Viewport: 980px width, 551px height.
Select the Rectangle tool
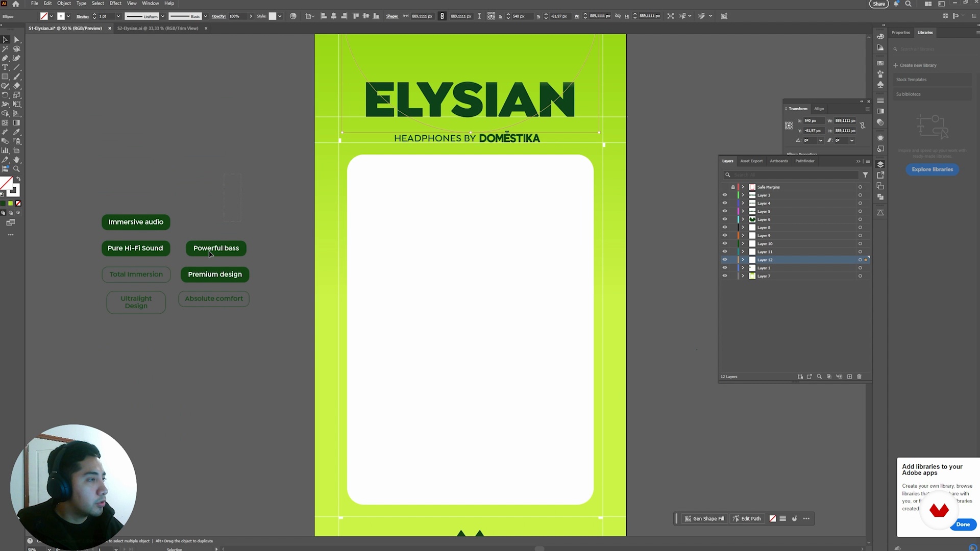tap(5, 77)
